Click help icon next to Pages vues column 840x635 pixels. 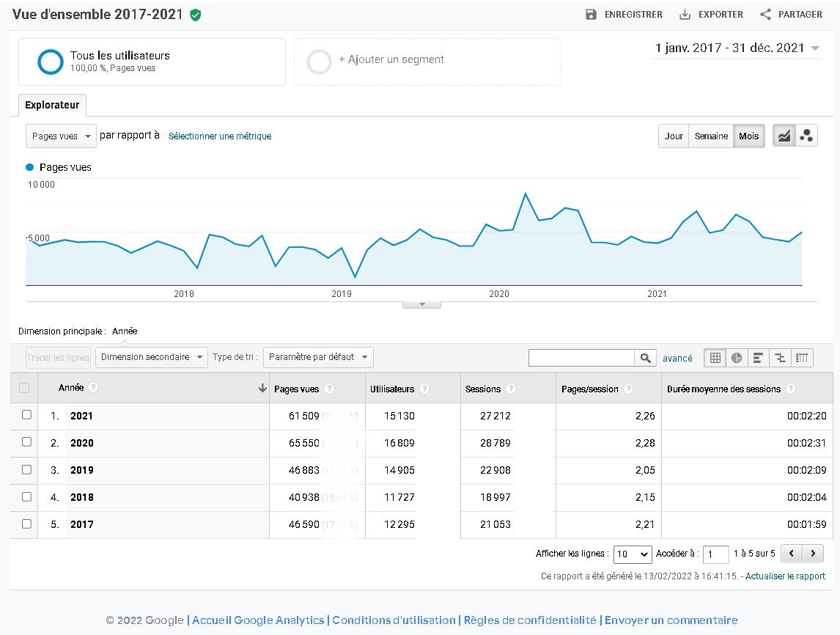tap(329, 389)
